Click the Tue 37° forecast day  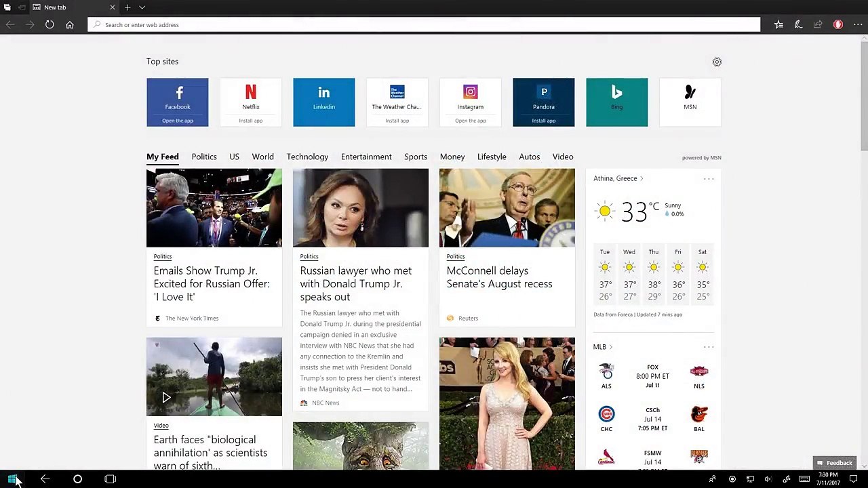(605, 274)
